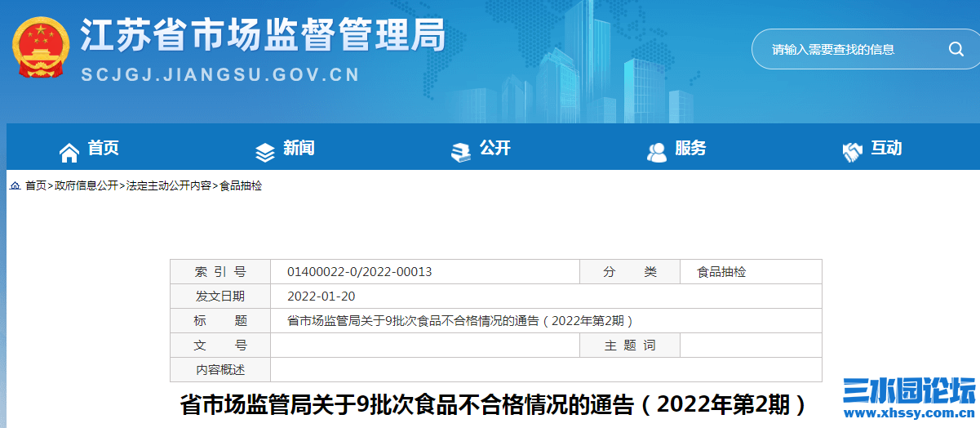Click the search magnifier icon
Image resolution: width=980 pixels, height=428 pixels.
click(956, 49)
